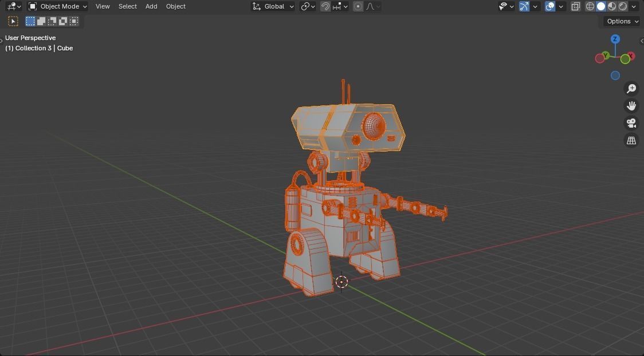Switch to wireframe viewport shading

[x=590, y=6]
